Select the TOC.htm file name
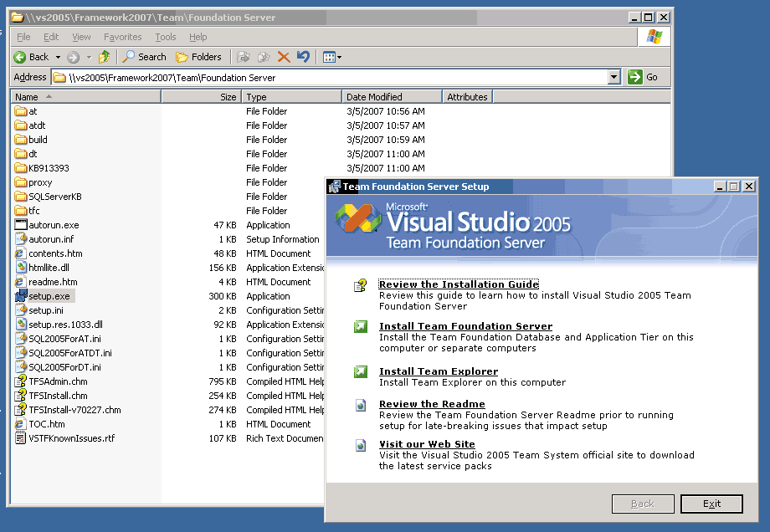This screenshot has width=770, height=532. pos(47,424)
